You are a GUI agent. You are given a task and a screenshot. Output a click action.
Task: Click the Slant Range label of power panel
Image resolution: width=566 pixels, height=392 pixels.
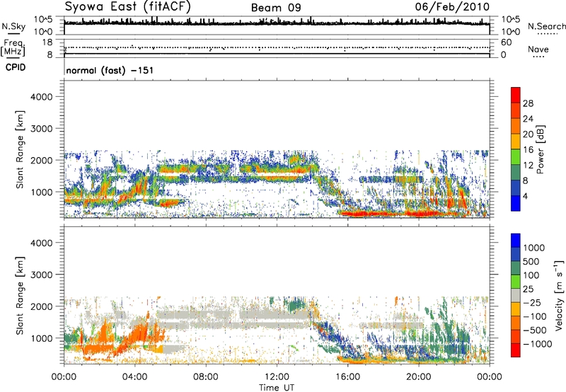tap(20, 149)
